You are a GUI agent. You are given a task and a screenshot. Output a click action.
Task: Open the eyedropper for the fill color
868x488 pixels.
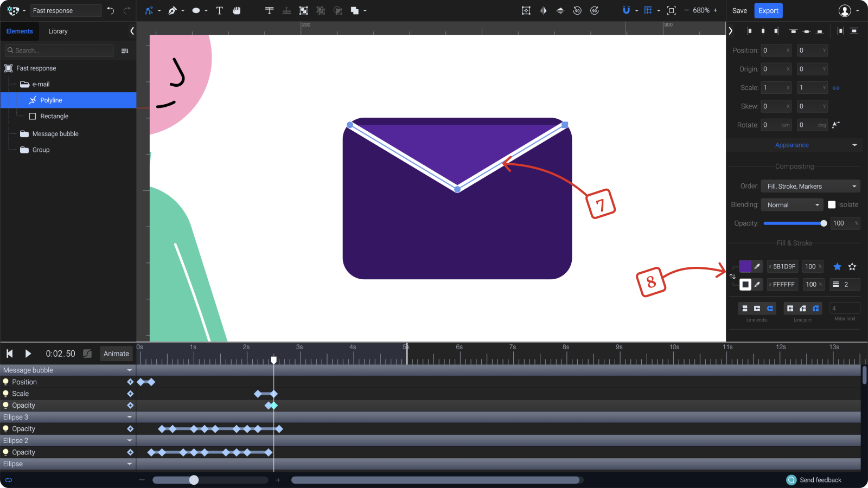(x=758, y=266)
